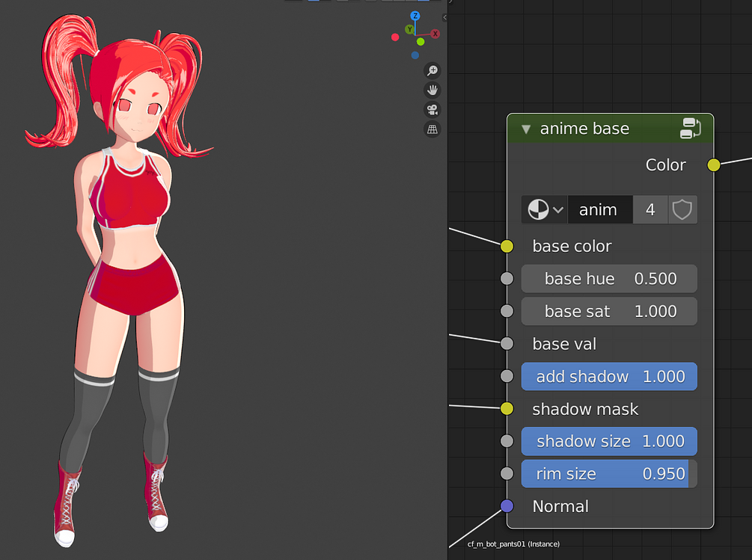Toggle the add shadow setting to zero
Screen dimensions: 752x560
point(608,376)
